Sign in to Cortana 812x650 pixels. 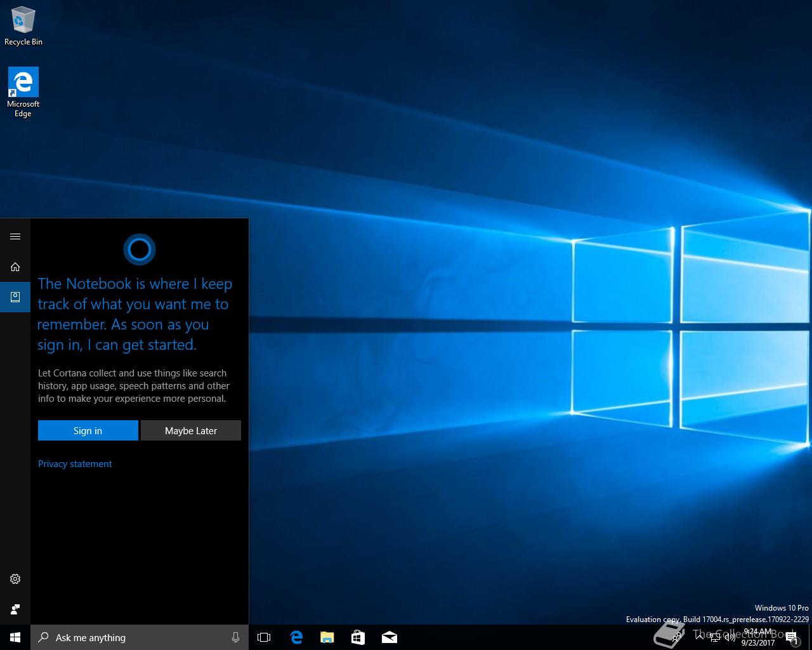click(88, 430)
